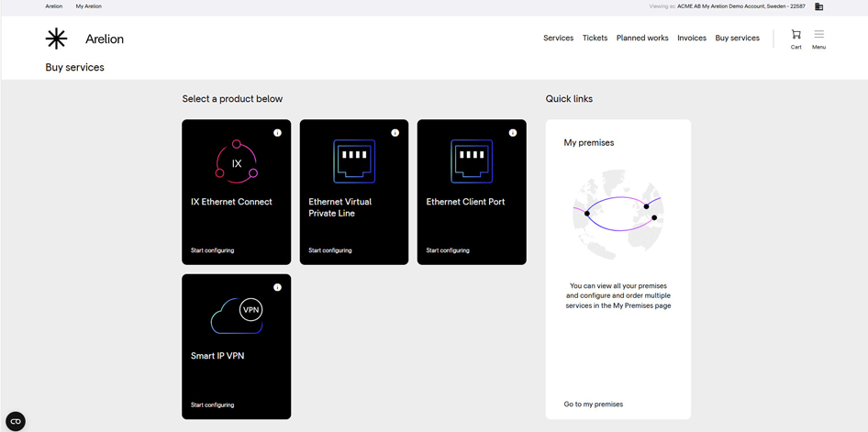Navigate to Invoices
Image resolution: width=868 pixels, height=432 pixels.
point(692,39)
